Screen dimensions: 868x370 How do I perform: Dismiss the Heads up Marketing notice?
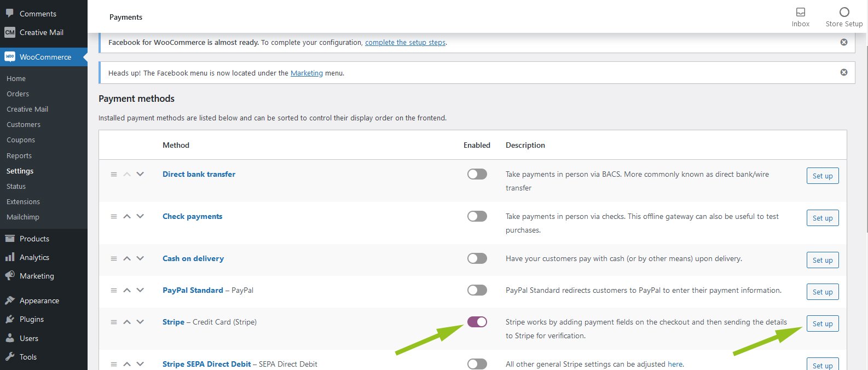843,72
